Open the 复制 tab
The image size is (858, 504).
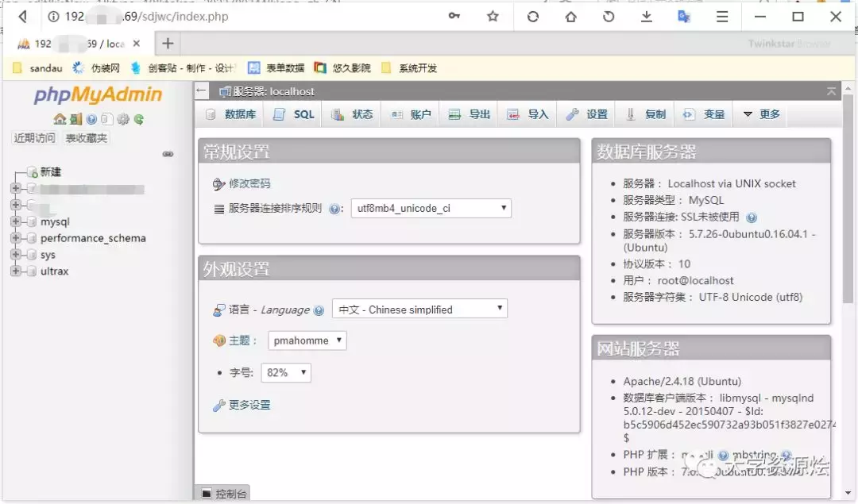[x=645, y=114]
